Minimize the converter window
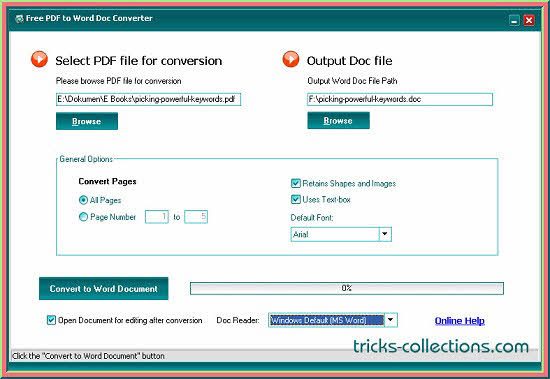550x379 pixels. click(x=514, y=20)
